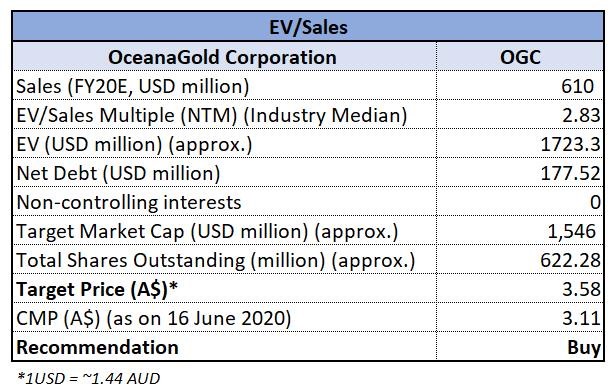
Task: Select the OceanaGold Corporation heading cell
Action: click(225, 57)
